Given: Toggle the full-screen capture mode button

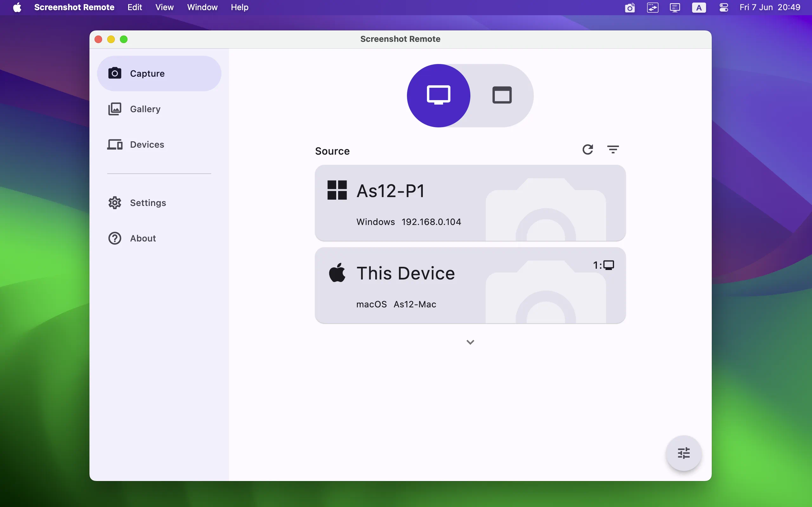Looking at the screenshot, I should (438, 95).
